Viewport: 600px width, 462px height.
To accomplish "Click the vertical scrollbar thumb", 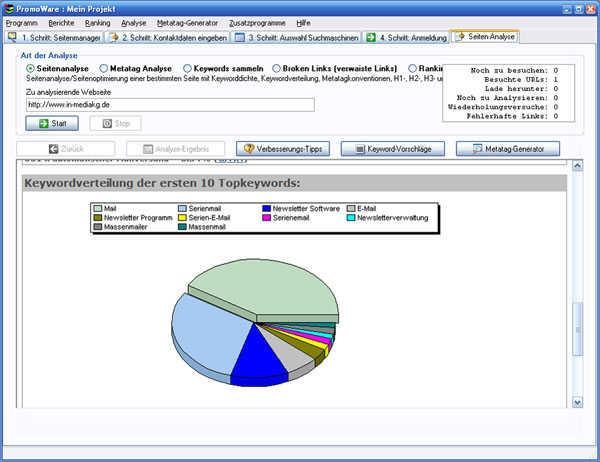I will pyautogui.click(x=577, y=329).
